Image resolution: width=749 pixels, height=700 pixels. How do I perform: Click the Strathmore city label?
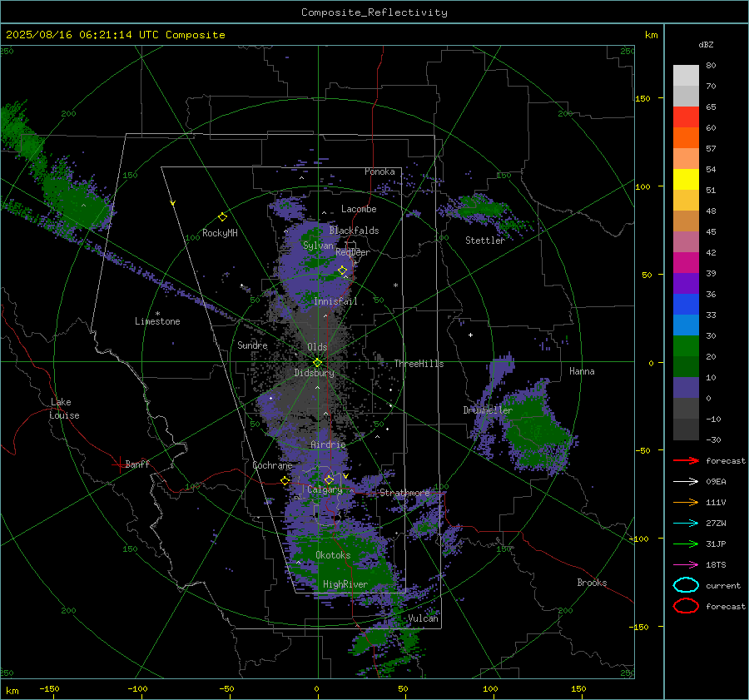404,493
